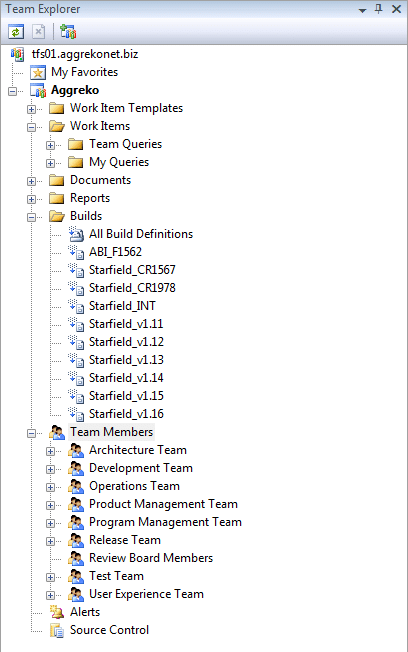Click the tfs01.aggrekonet.biz server icon
Viewport: 408px width, 652px height.
(x=17, y=54)
